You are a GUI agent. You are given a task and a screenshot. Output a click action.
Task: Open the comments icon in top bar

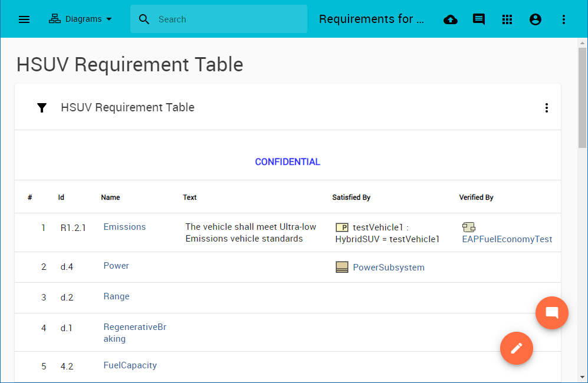pyautogui.click(x=479, y=19)
